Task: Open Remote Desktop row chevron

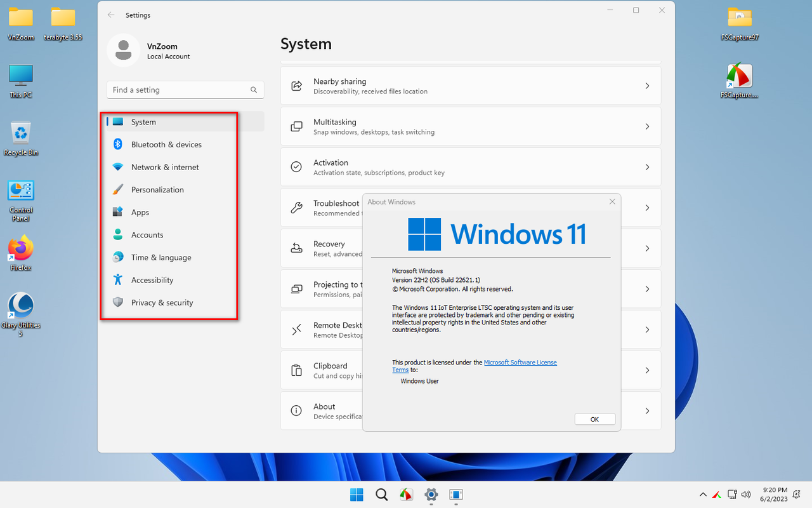Action: pos(647,330)
